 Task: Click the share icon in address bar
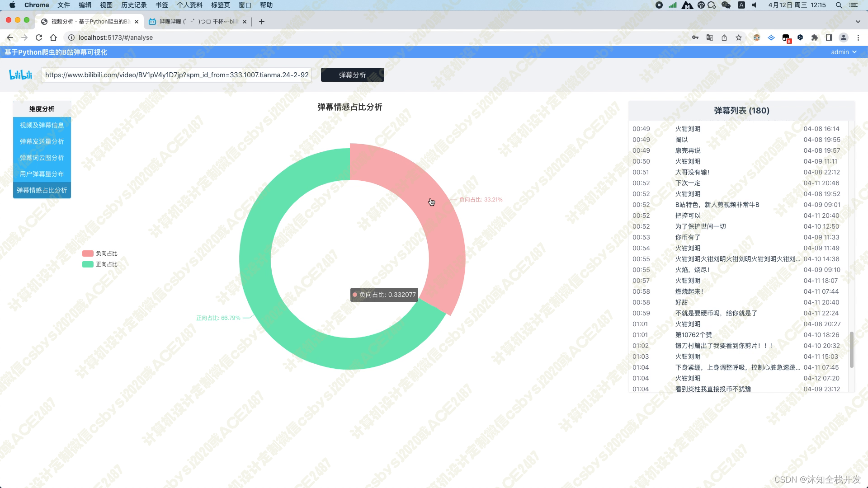(x=724, y=38)
